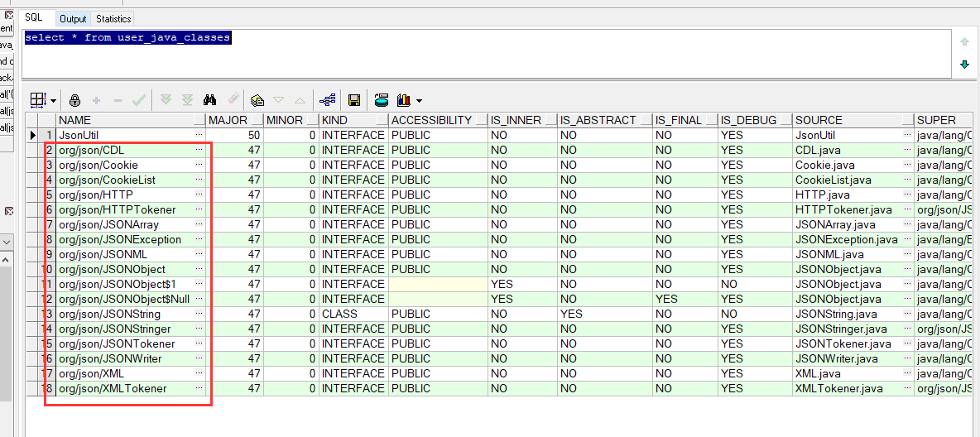Click the ellipsis button in the org/json/CDL NAME cell
The image size is (980, 437).
pos(199,150)
